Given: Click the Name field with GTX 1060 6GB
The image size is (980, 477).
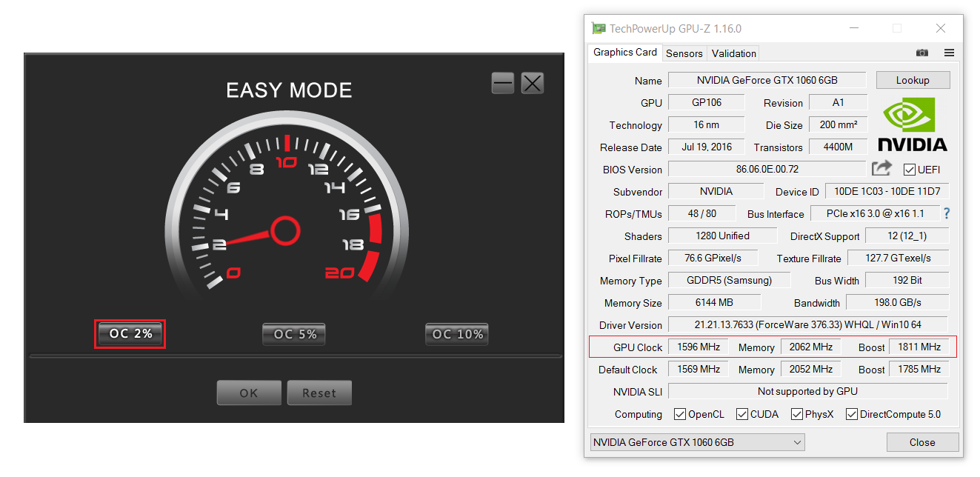Looking at the screenshot, I should point(767,80).
